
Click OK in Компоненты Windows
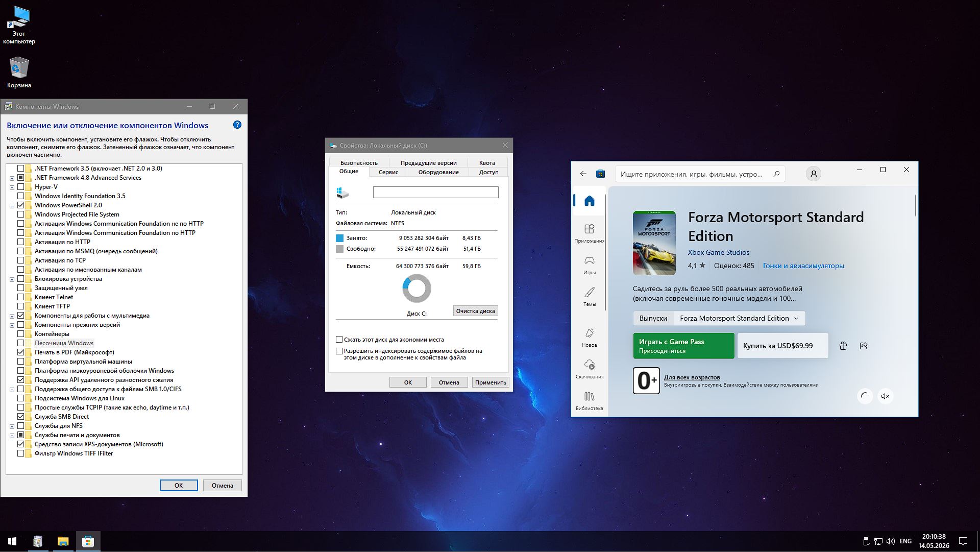(x=179, y=486)
